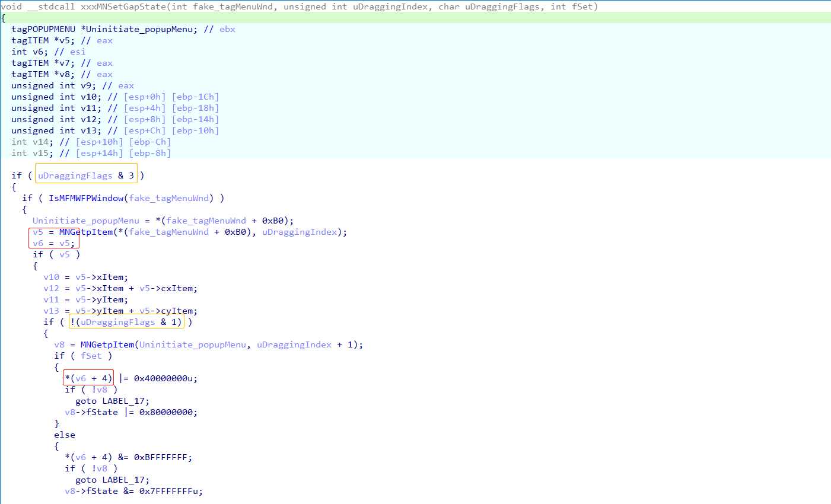Click the v12 declaration with [ebp-14h]
The width and height of the screenshot is (831, 504).
pos(115,119)
